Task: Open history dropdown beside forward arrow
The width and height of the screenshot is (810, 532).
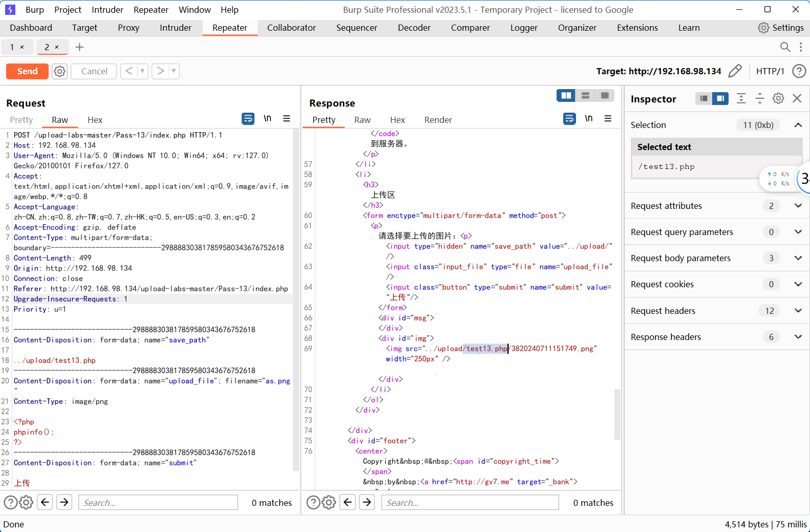Action: click(174, 71)
